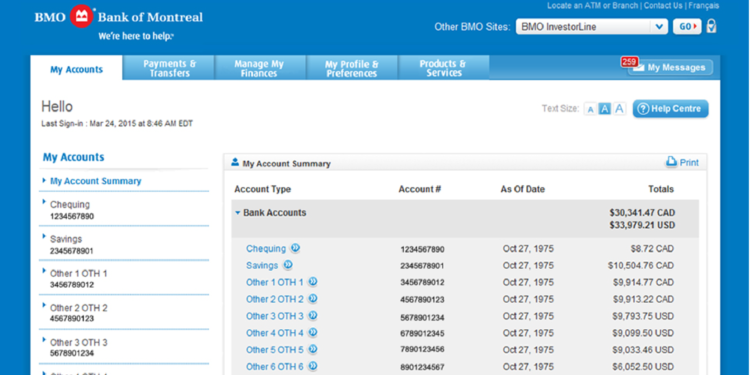Click the Help Centre question mark icon
The width and height of the screenshot is (750, 375).
(643, 109)
